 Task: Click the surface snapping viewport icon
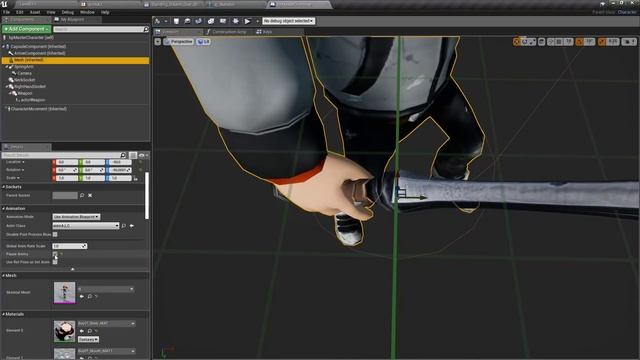[551, 42]
